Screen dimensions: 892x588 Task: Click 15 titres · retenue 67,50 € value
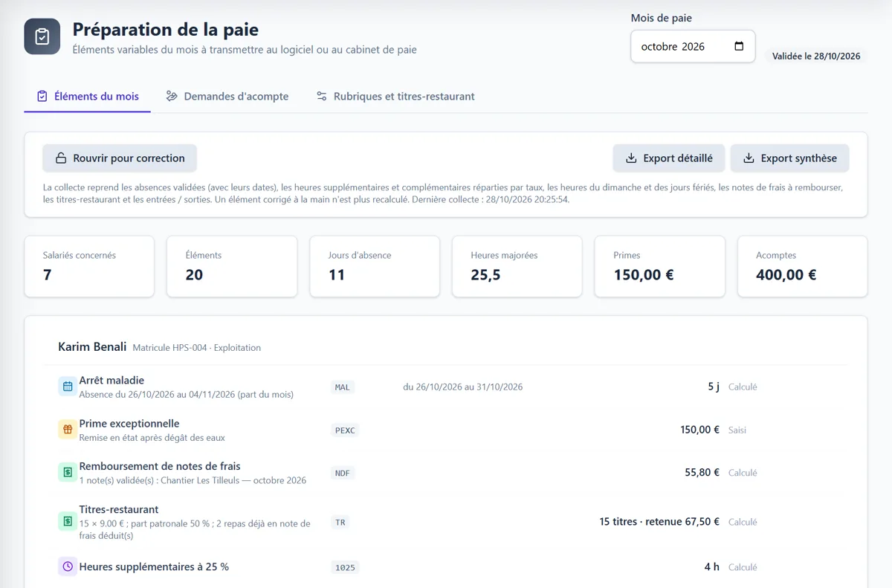click(x=659, y=522)
